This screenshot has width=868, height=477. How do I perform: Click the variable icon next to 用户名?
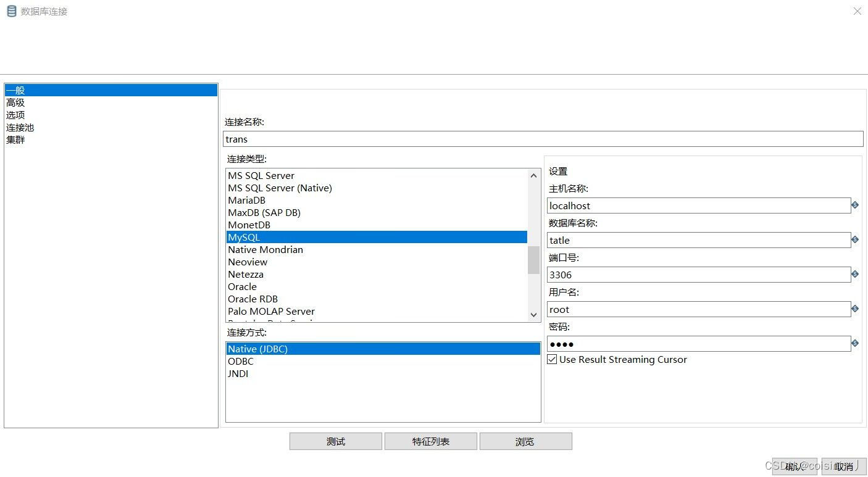click(855, 308)
